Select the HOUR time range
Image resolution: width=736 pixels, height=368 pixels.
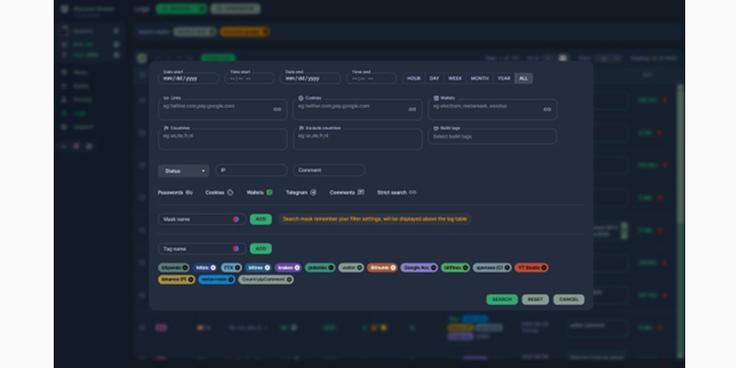pyautogui.click(x=414, y=78)
